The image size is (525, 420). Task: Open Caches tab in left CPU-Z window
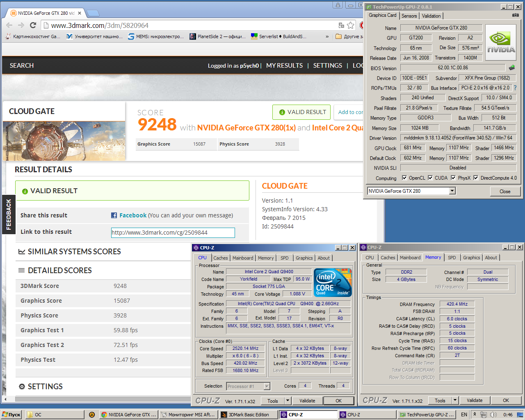[x=220, y=258]
